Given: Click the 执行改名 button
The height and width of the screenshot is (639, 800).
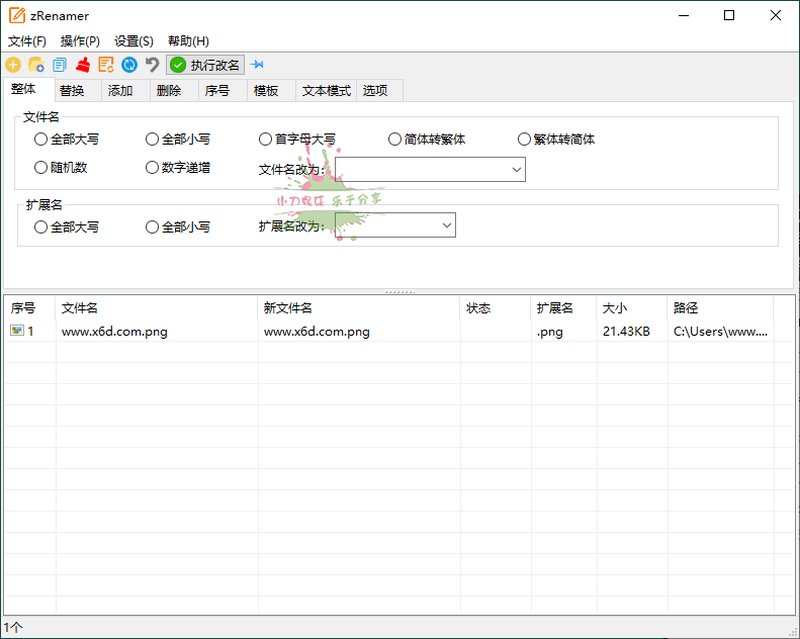Looking at the screenshot, I should 205,64.
